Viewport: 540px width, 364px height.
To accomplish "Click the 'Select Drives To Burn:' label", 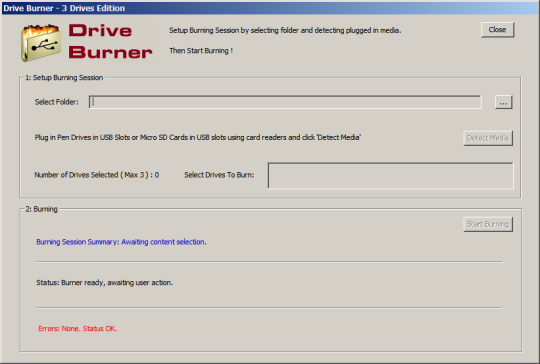I will point(219,175).
